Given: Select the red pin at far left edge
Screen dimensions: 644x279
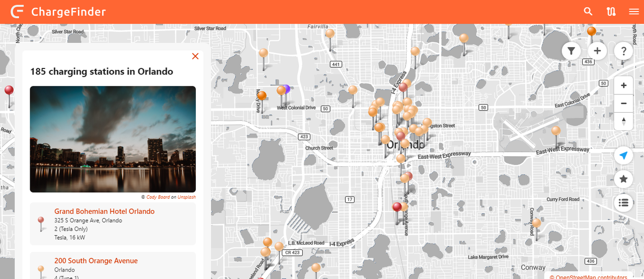Looking at the screenshot, I should click(9, 90).
